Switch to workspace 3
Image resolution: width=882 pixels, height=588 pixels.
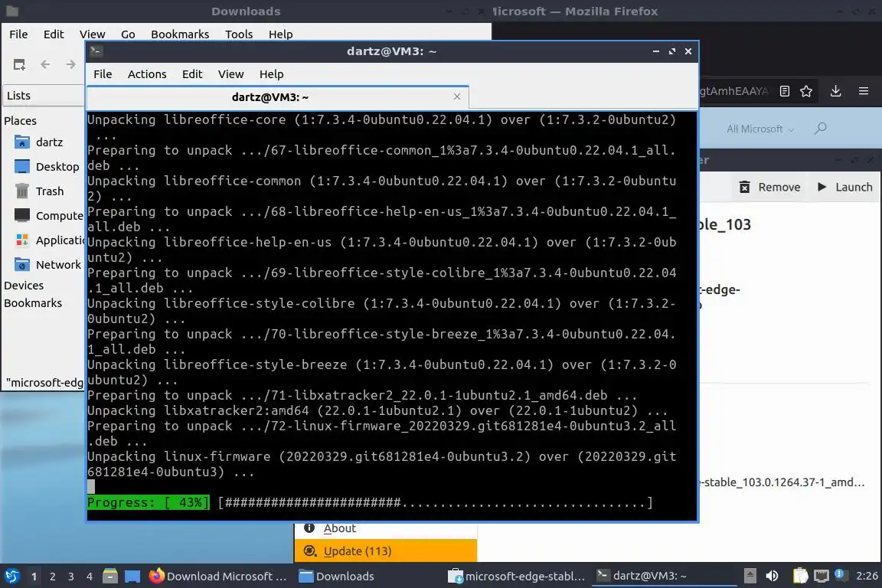click(x=71, y=577)
